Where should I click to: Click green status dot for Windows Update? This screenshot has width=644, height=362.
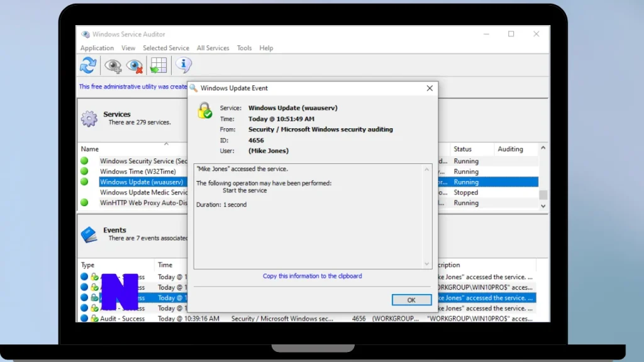[x=84, y=182]
